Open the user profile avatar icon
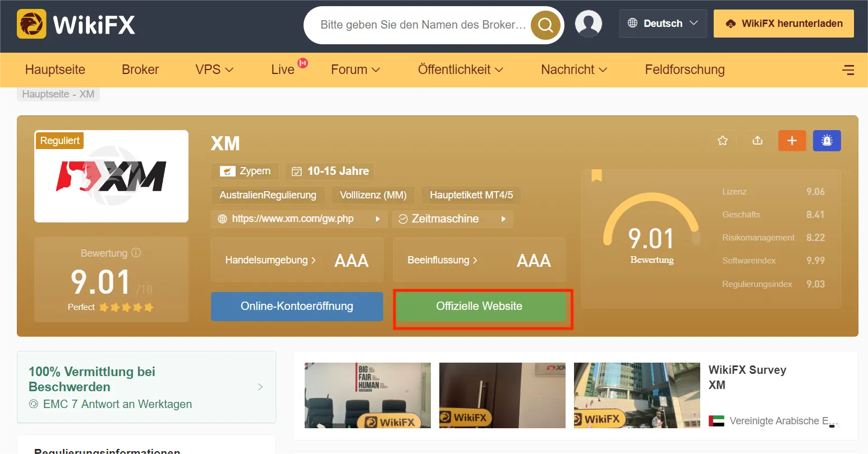The height and width of the screenshot is (454, 868). click(589, 24)
